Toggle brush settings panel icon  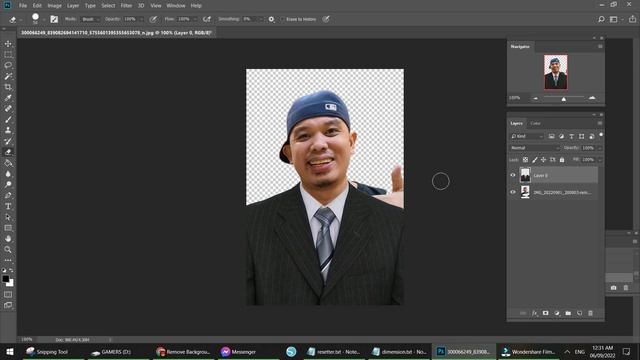(54, 19)
